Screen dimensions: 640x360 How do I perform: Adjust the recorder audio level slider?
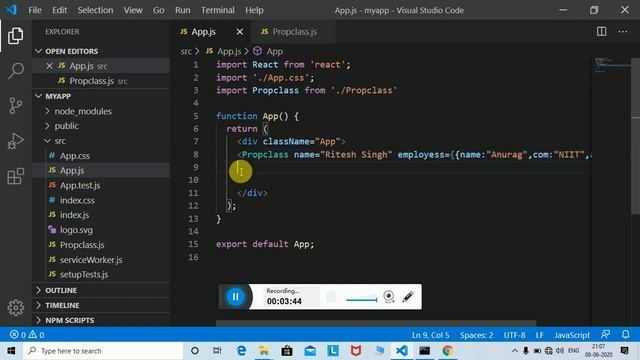tap(362, 299)
